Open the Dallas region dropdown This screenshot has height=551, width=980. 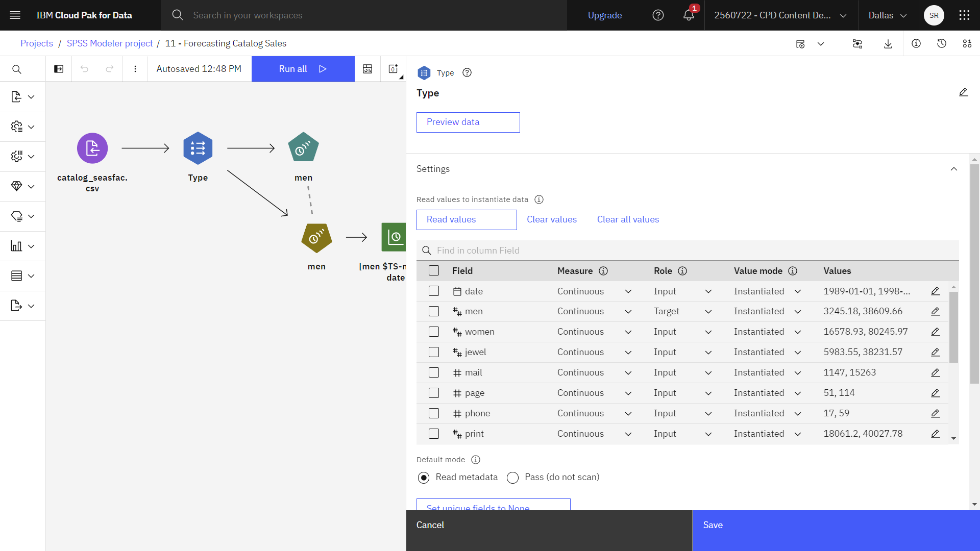(888, 15)
